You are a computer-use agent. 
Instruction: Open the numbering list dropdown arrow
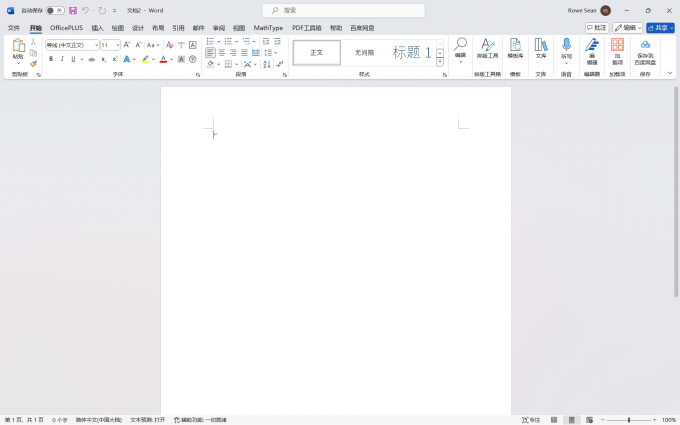coord(237,42)
